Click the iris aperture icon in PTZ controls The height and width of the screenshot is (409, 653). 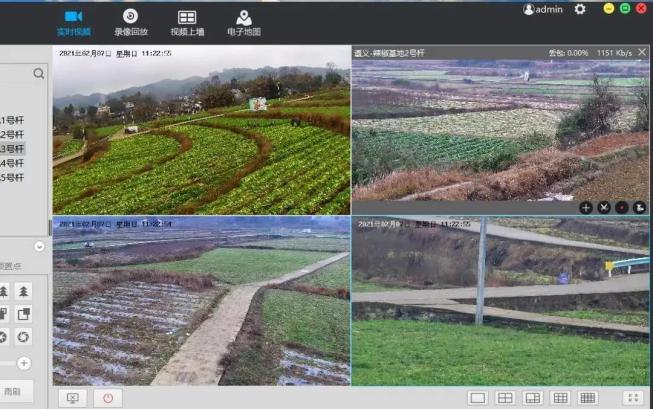tap(23, 337)
